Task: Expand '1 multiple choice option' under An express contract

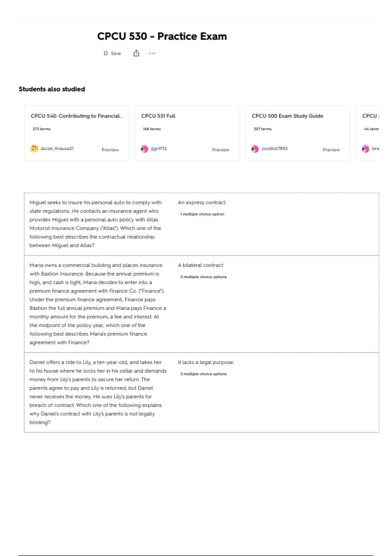Action: pyautogui.click(x=202, y=214)
